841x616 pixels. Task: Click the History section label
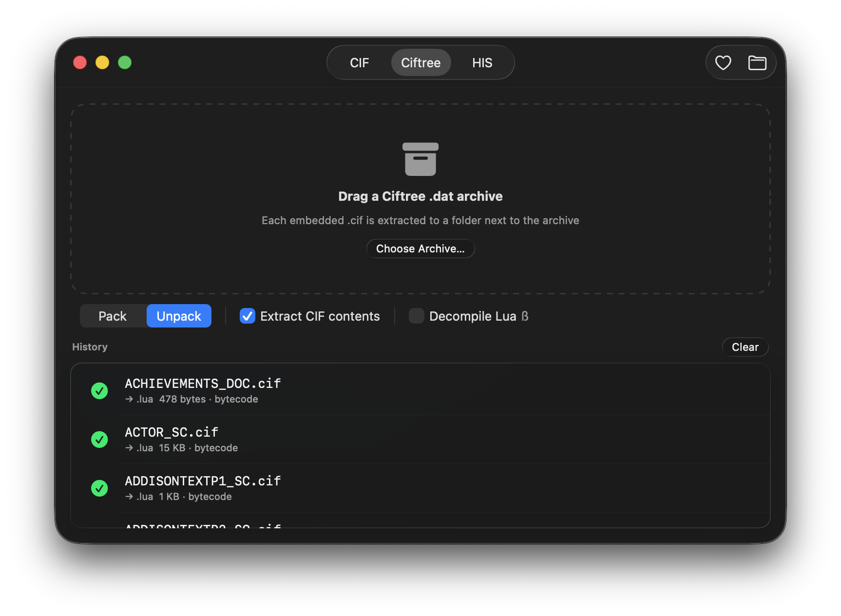(90, 347)
